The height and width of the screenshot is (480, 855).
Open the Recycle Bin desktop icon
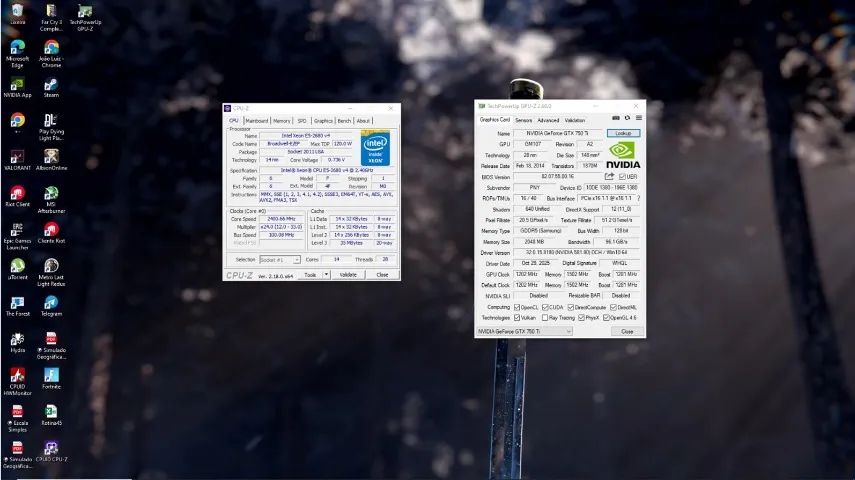(17, 14)
